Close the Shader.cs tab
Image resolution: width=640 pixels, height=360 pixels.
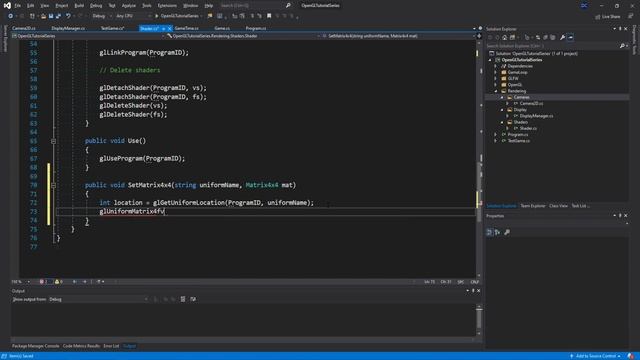169,29
